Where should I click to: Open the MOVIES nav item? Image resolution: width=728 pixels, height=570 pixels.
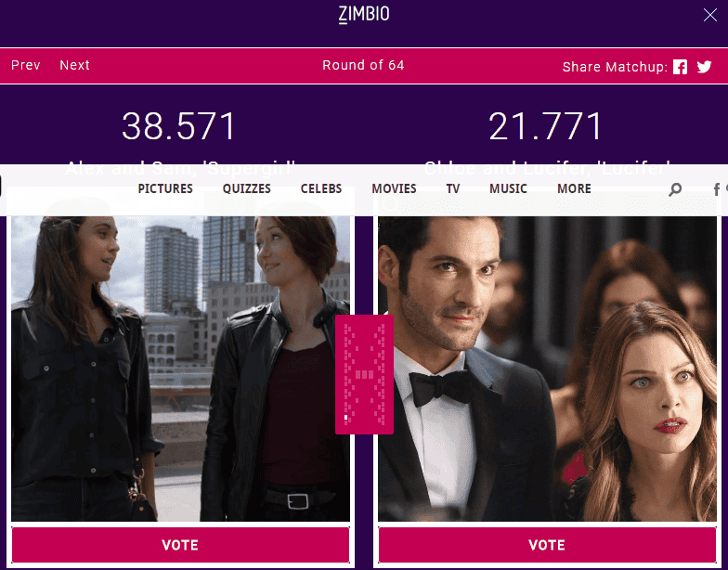tap(394, 188)
